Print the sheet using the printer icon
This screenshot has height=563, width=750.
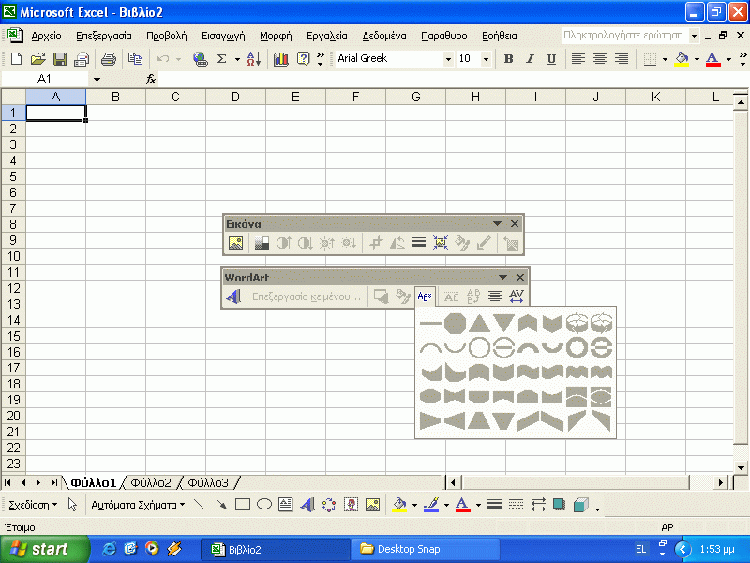[x=109, y=59]
